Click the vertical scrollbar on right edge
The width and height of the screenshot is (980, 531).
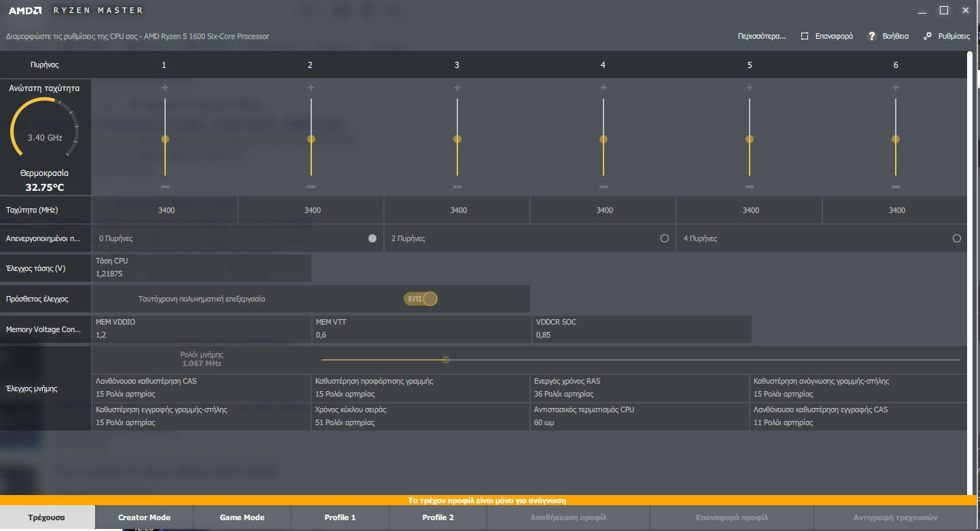(x=970, y=272)
